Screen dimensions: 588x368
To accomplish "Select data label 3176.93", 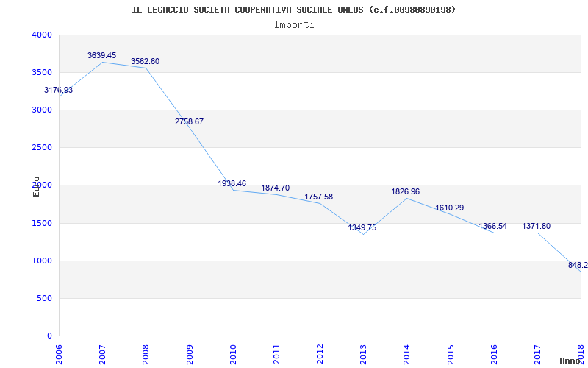I will click(x=59, y=90).
